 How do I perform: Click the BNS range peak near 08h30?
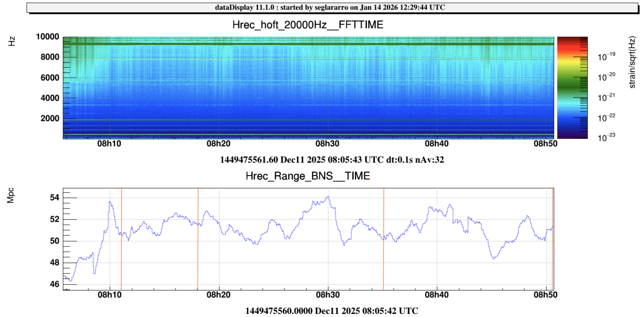[328, 197]
